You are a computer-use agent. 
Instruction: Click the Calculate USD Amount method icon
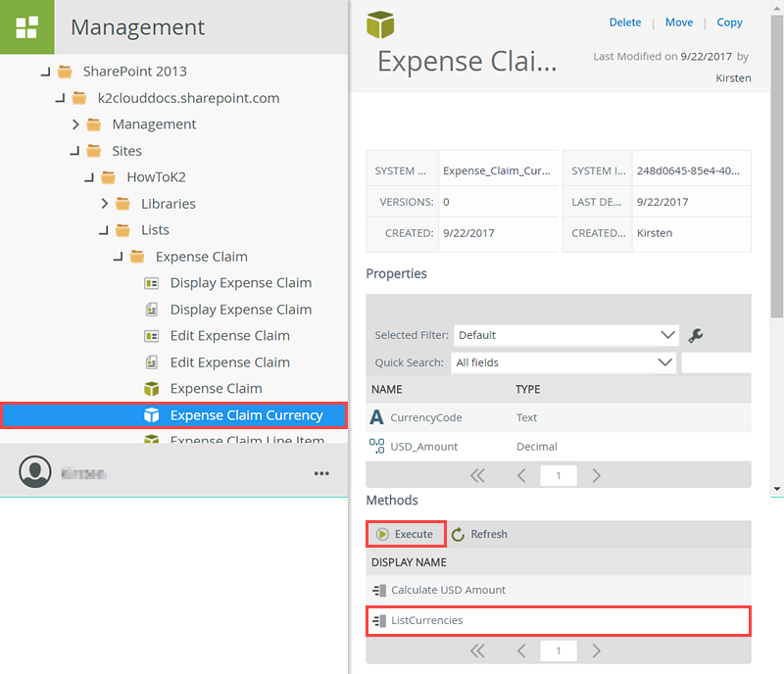point(379,591)
